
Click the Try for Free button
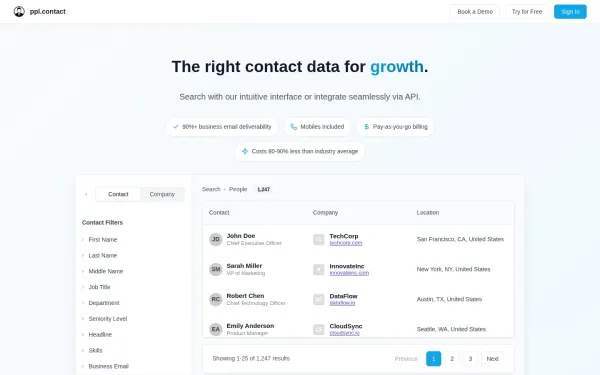pyautogui.click(x=527, y=12)
